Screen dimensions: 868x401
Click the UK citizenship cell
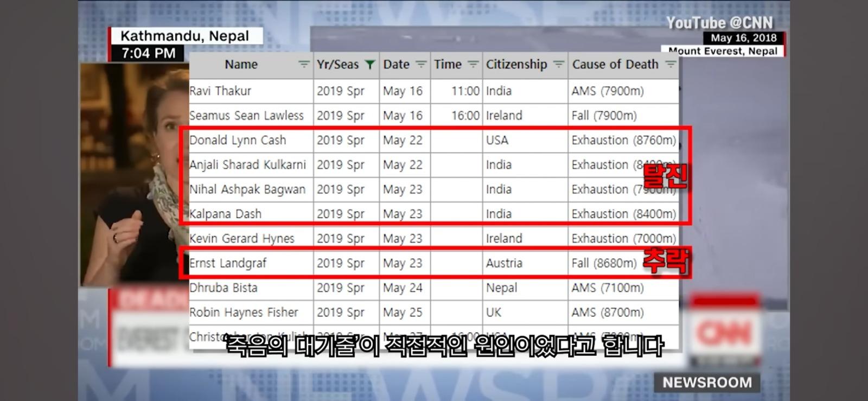[525, 313]
